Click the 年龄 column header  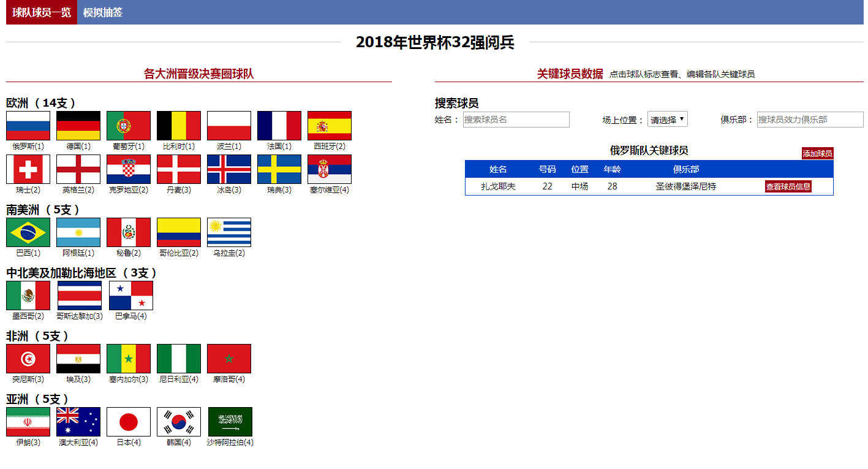tap(613, 169)
